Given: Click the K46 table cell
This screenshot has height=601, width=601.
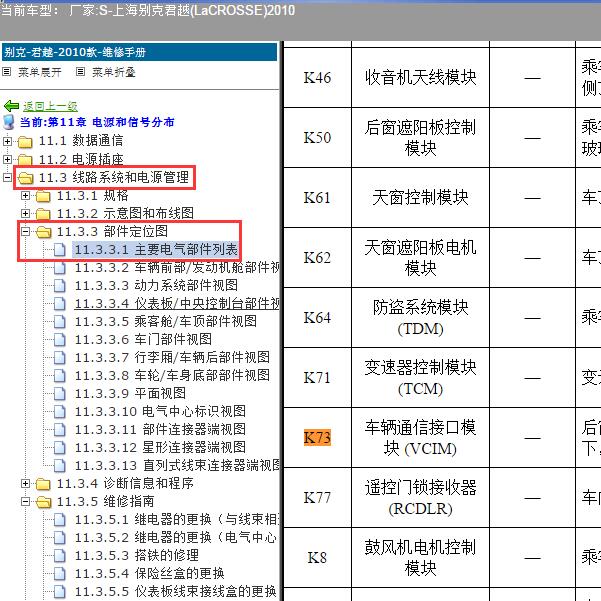Looking at the screenshot, I should tap(317, 78).
